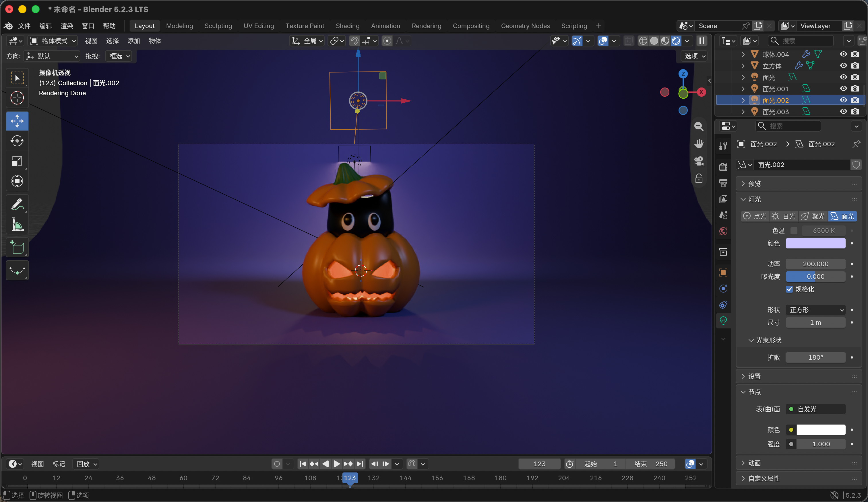The width and height of the screenshot is (868, 502).
Task: Select the Scale tool in the toolbar
Action: [17, 161]
